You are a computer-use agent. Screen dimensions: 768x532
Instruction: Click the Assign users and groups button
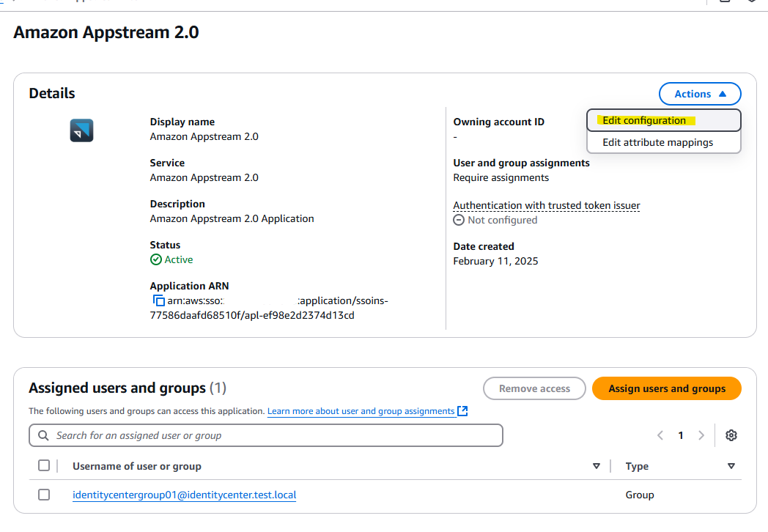click(667, 388)
